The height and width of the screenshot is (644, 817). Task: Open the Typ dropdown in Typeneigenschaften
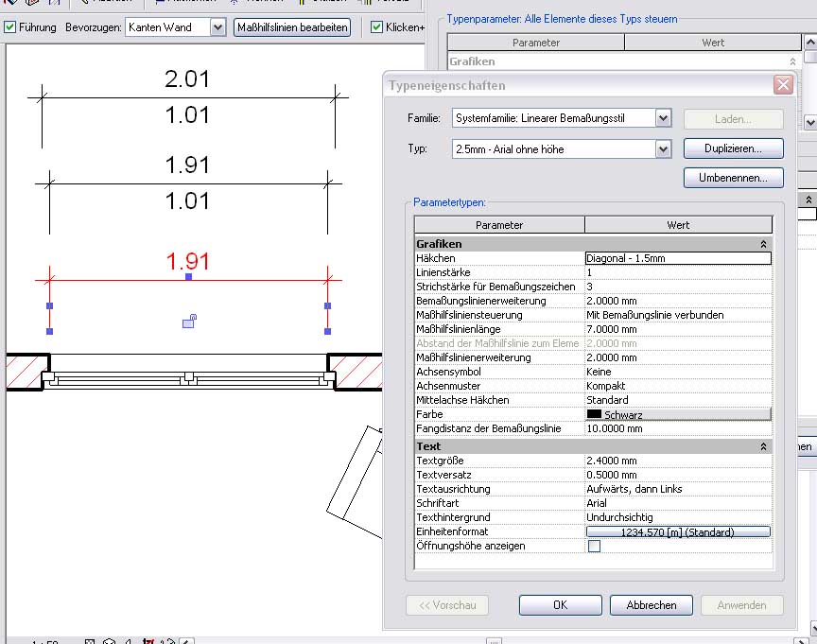click(x=663, y=149)
